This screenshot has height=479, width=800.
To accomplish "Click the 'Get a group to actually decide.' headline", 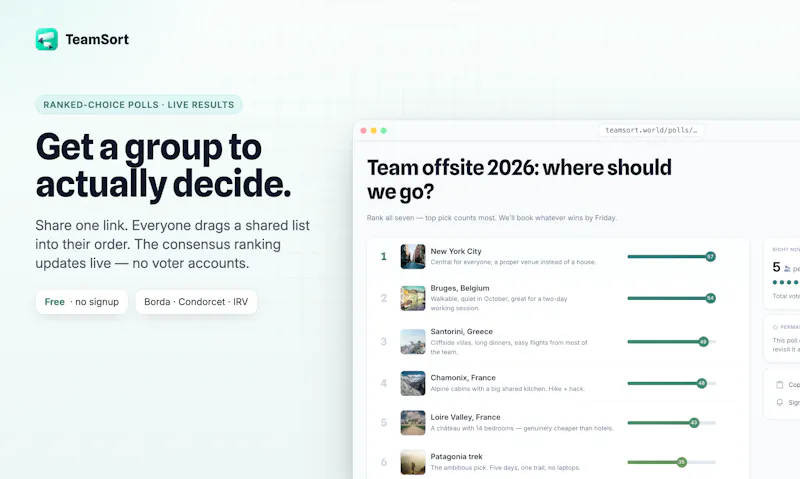I will tap(163, 165).
